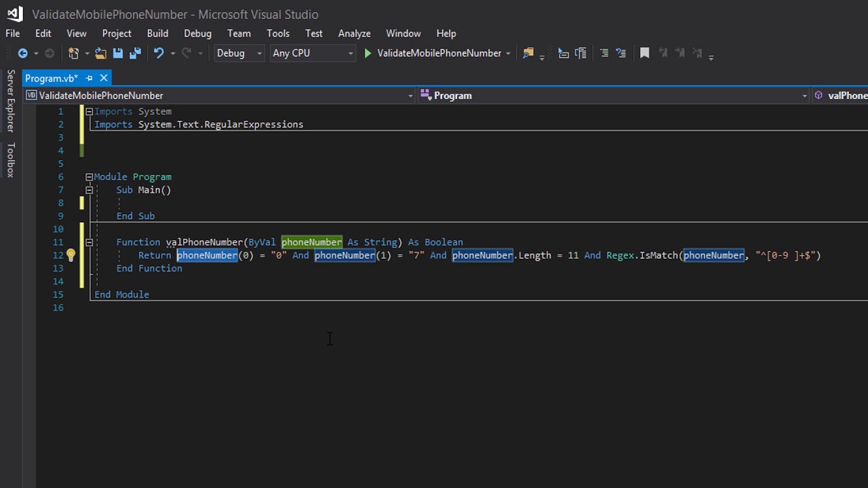
Task: Collapse the valPhoneNumber Function block
Action: coord(89,242)
